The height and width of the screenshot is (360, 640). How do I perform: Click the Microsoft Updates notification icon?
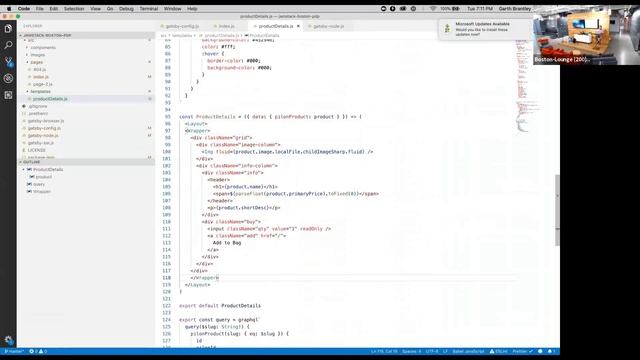447,29
